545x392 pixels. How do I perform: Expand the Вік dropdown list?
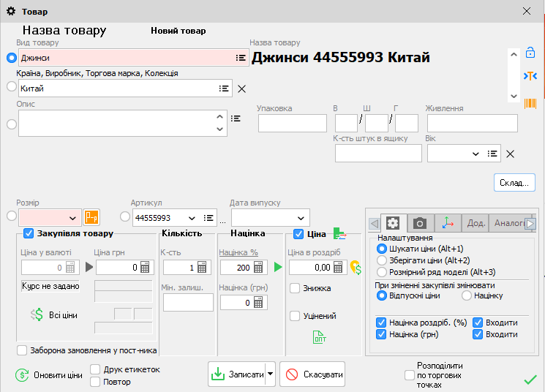476,154
